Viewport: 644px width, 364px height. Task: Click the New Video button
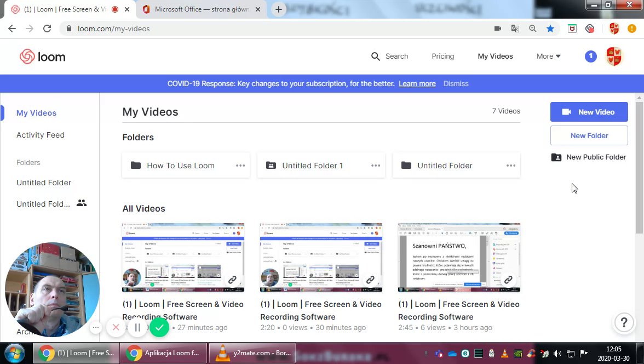coord(589,112)
